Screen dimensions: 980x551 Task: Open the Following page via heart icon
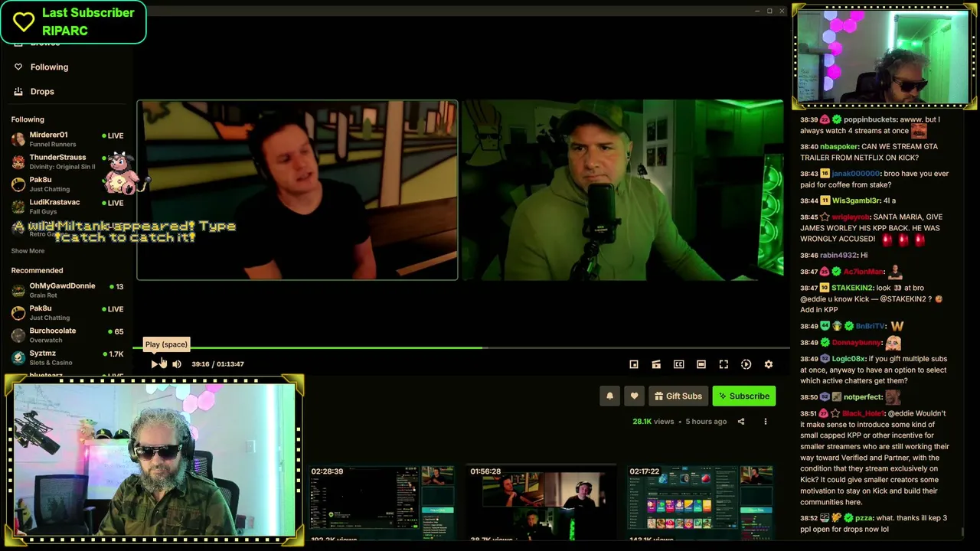point(18,67)
